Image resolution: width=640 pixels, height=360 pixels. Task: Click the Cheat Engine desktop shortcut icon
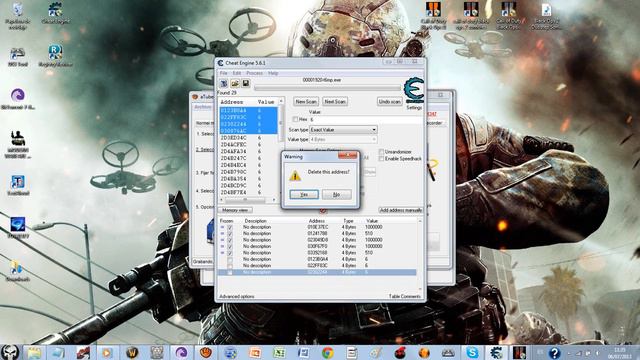pos(55,13)
